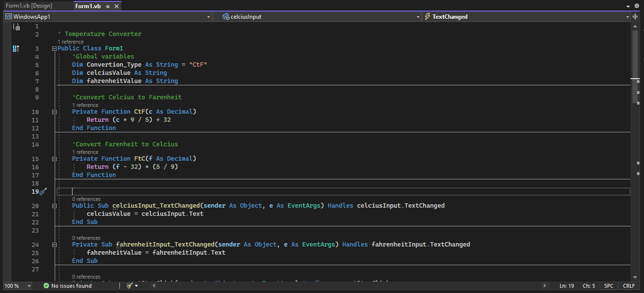
Task: Click the empty code line 19
Action: (x=343, y=192)
